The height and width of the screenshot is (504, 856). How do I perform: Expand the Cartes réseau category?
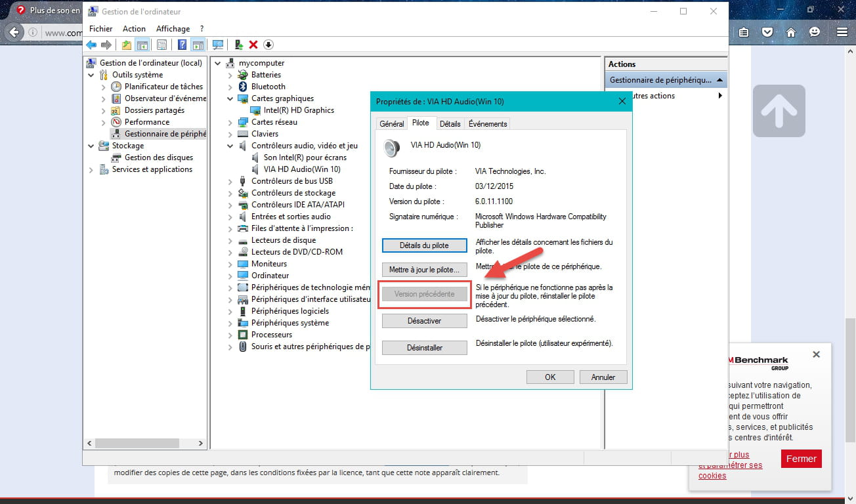pos(230,122)
